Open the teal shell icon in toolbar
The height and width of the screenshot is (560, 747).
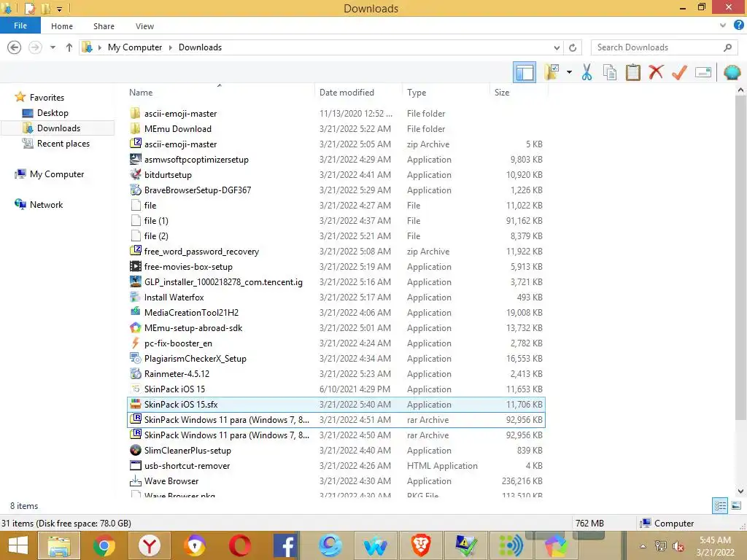pos(732,72)
